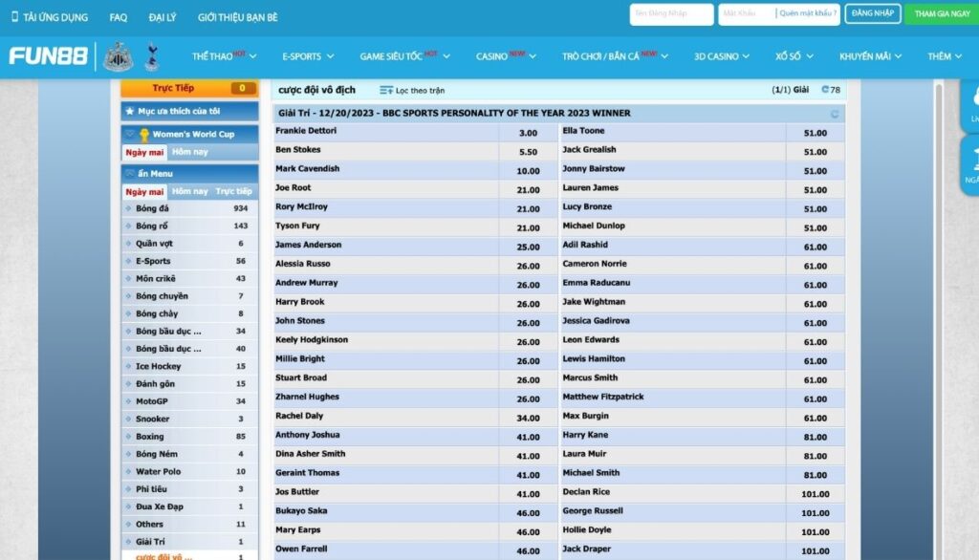Open the Xổ Số dropdown menu

coord(794,56)
